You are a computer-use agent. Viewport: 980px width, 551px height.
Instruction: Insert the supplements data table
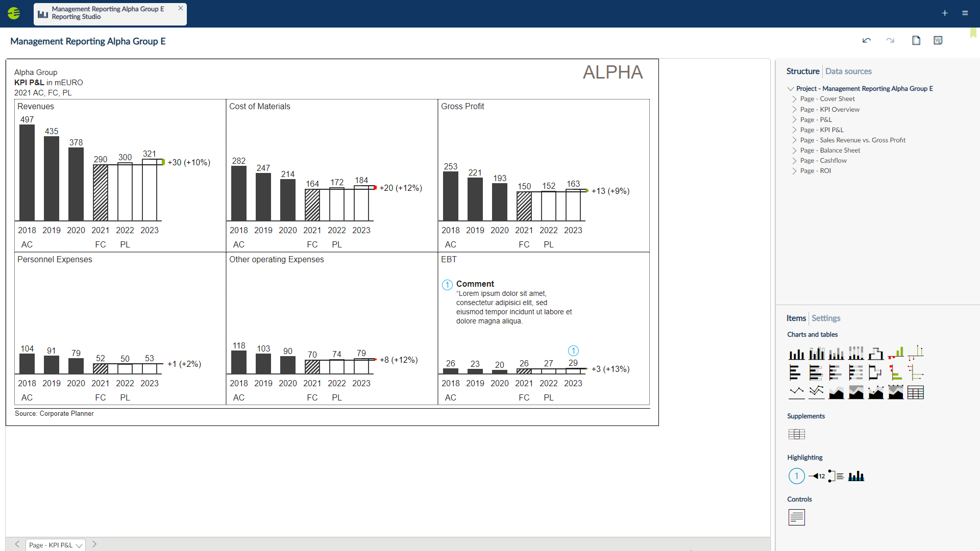(796, 434)
